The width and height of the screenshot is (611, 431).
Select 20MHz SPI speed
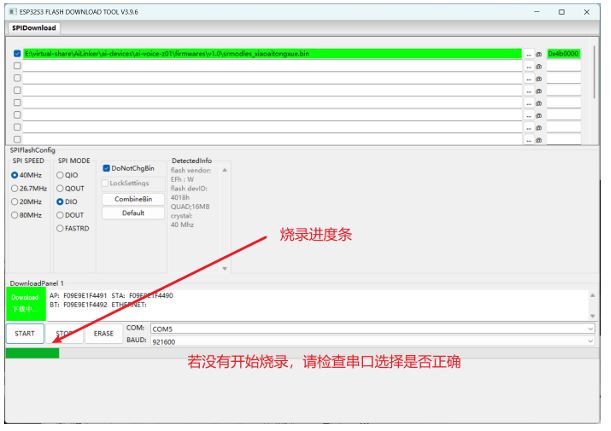26,201
